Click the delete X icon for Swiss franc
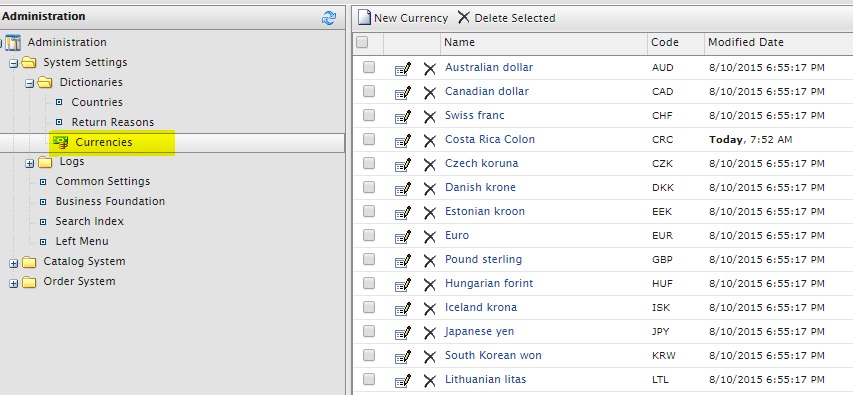Image resolution: width=853 pixels, height=395 pixels. (430, 116)
